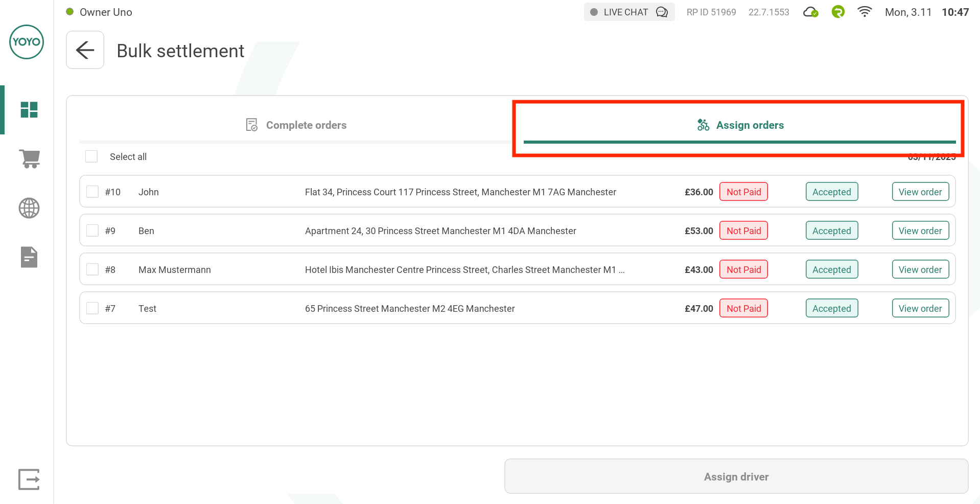
Task: Tick the Select all checkbox
Action: tap(91, 156)
